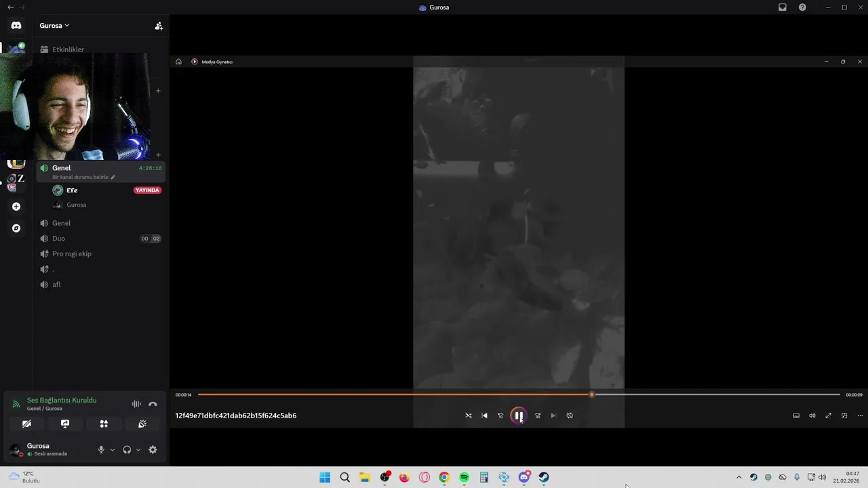Toggle microphone mute

point(101,449)
